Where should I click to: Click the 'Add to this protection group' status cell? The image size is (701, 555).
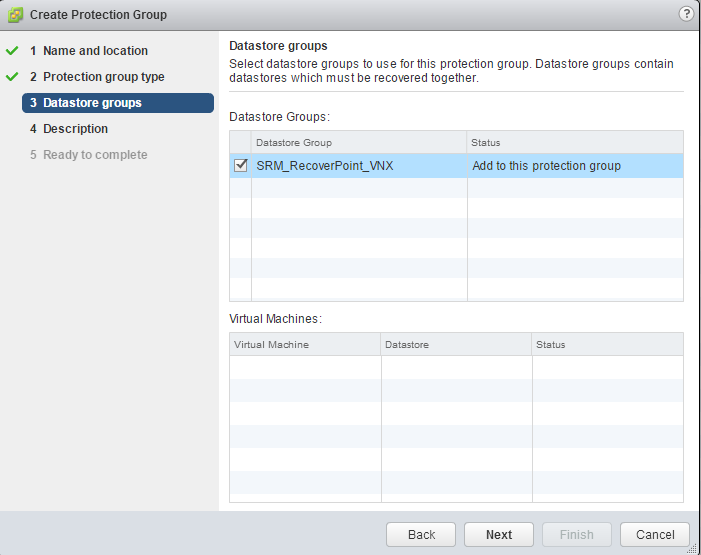pyautogui.click(x=547, y=166)
